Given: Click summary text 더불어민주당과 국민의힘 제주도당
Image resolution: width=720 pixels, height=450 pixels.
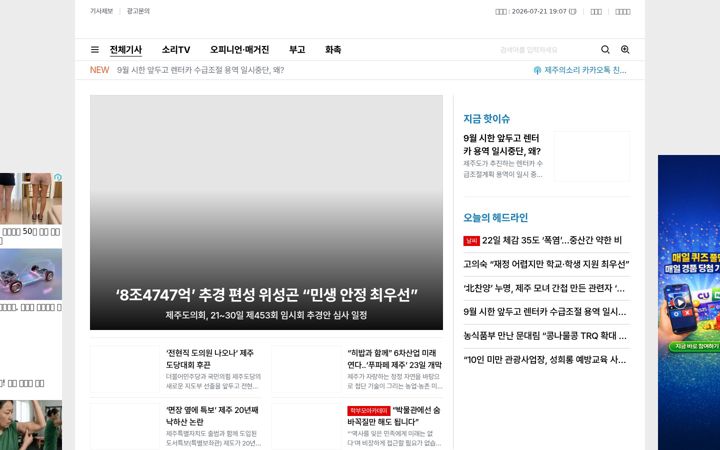Looking at the screenshot, I should point(214,382).
